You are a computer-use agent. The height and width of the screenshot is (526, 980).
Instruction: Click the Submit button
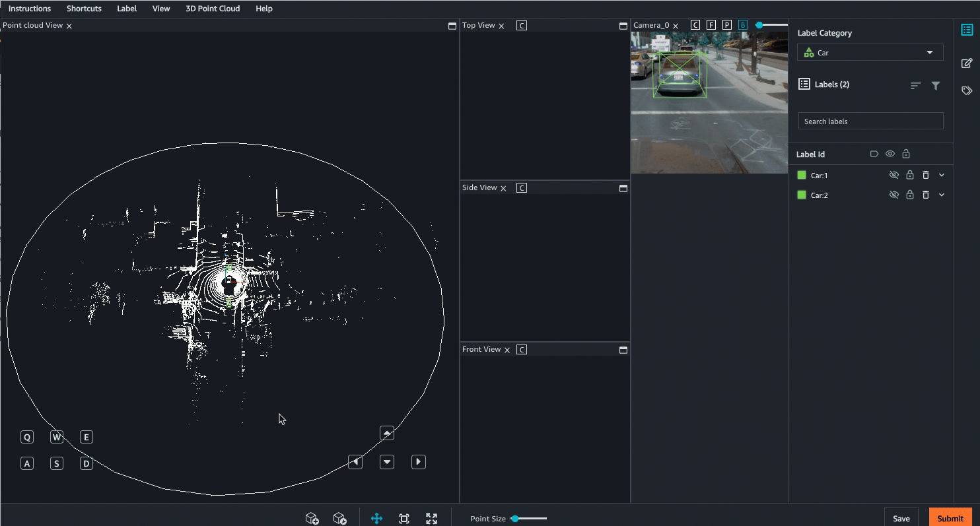click(x=950, y=517)
